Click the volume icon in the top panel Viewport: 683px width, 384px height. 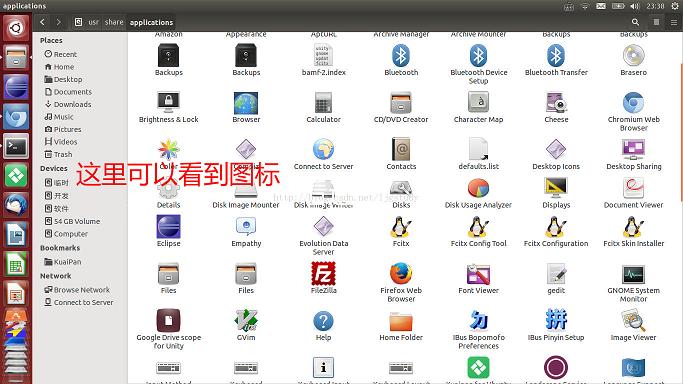(635, 6)
